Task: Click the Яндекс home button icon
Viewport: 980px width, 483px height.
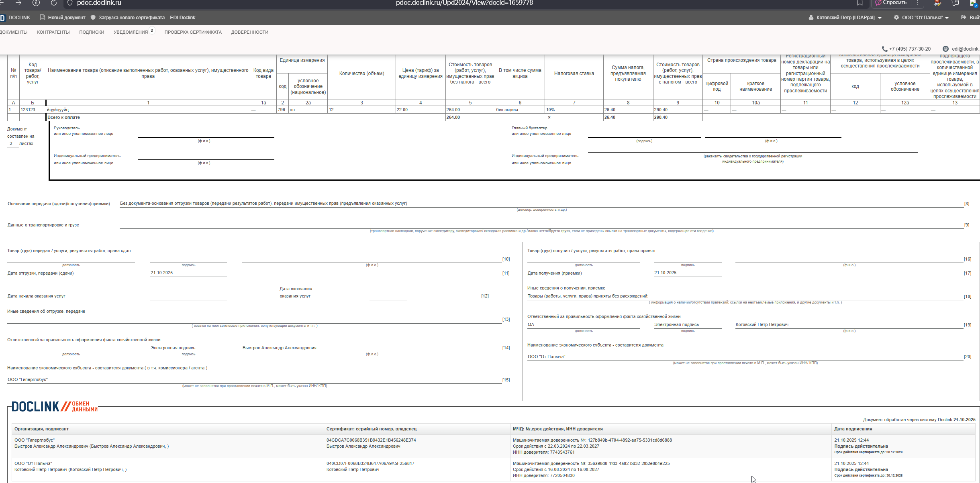Action: [36, 3]
